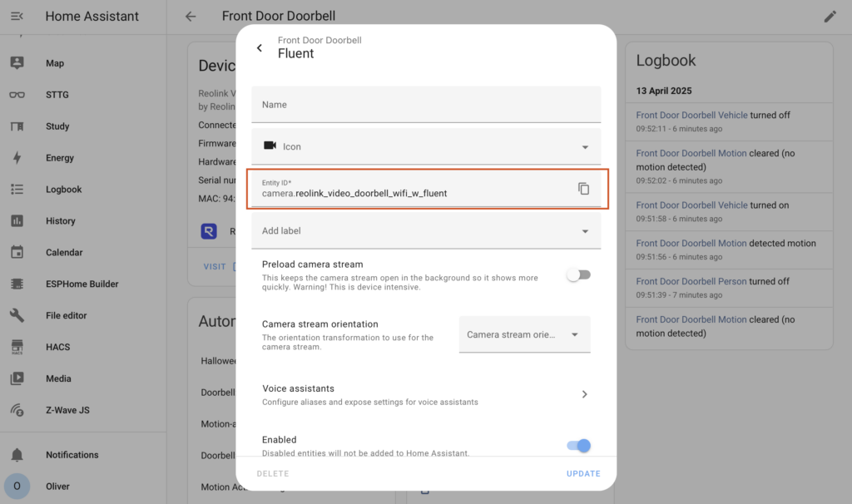Open HACS from the sidebar icon
The width and height of the screenshot is (852, 504).
click(17, 347)
